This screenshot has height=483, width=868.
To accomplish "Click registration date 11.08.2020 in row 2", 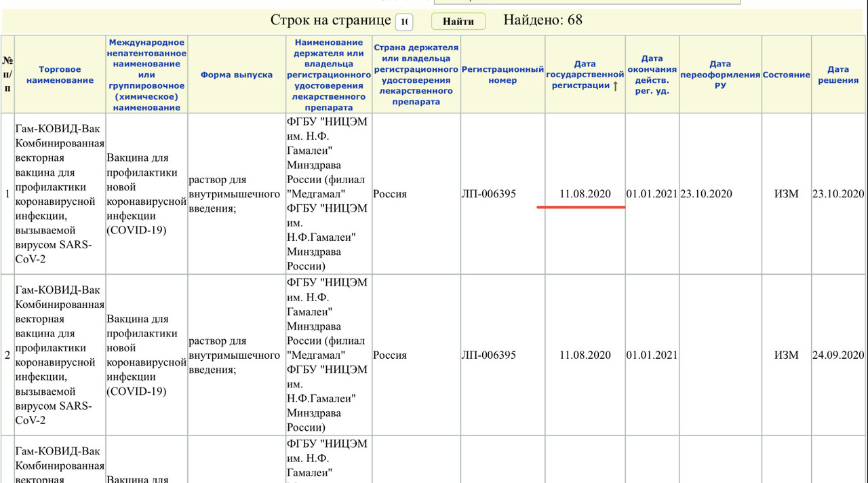I will point(585,355).
